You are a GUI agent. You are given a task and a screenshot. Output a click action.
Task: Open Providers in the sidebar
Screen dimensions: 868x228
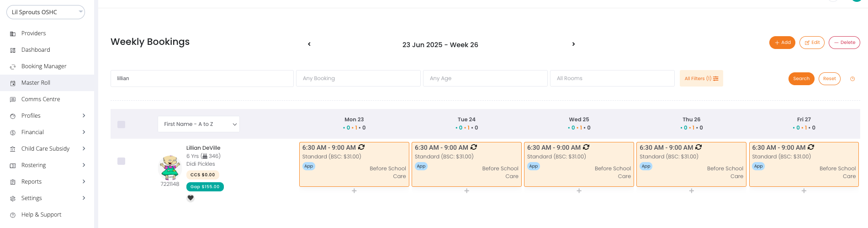[x=47, y=33]
